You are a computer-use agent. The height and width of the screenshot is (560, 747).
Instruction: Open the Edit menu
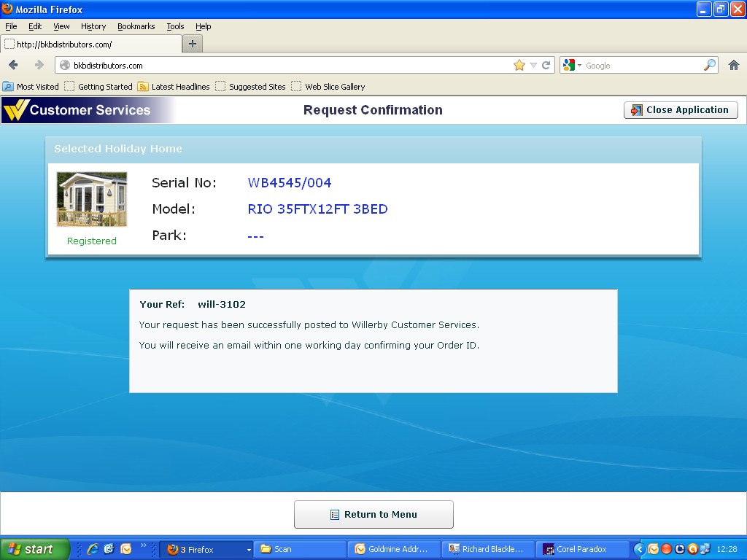point(35,26)
